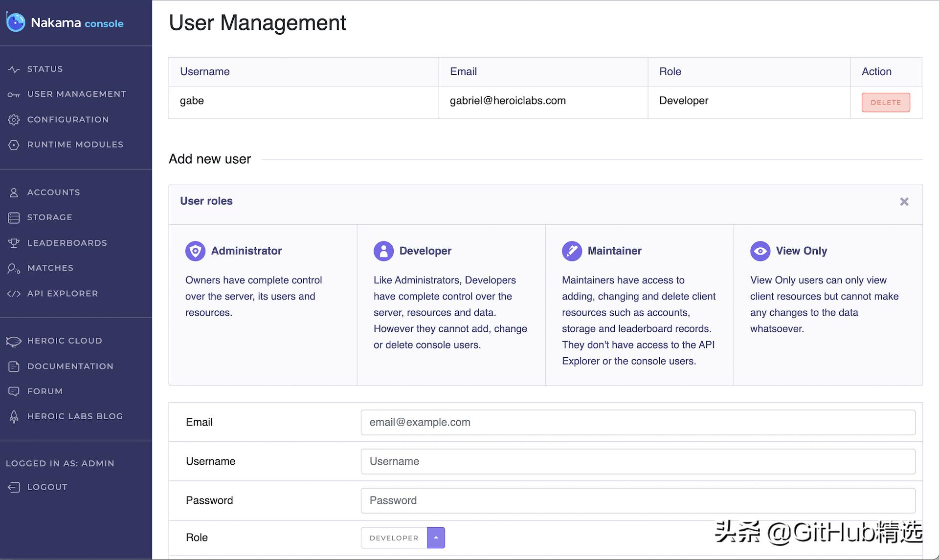This screenshot has height=560, width=939.
Task: Click the Developer role selector field
Action: pos(394,538)
